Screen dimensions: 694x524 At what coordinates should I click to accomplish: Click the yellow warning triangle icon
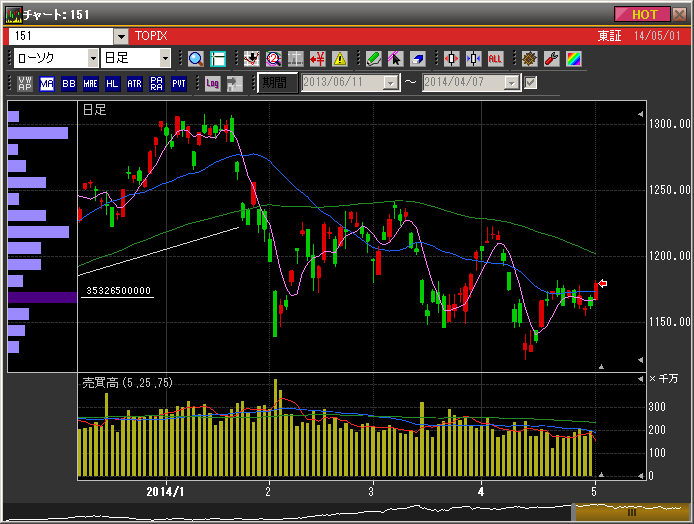(x=340, y=58)
